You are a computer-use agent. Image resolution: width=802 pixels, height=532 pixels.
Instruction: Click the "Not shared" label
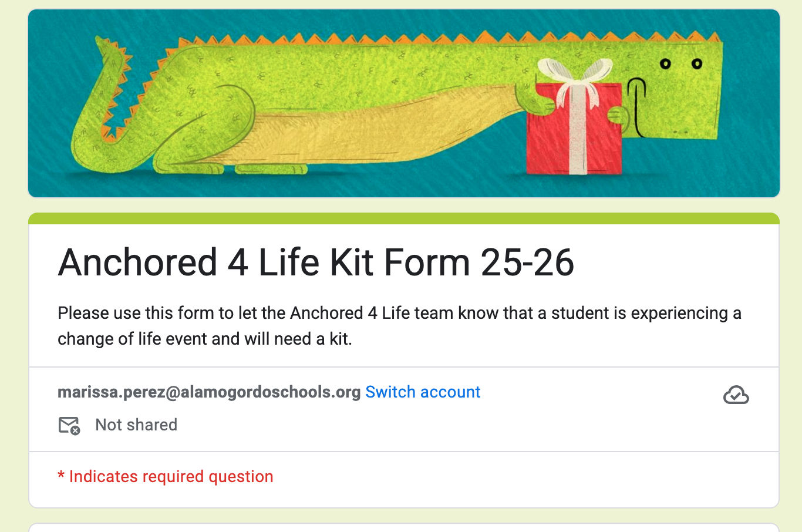[x=136, y=425]
